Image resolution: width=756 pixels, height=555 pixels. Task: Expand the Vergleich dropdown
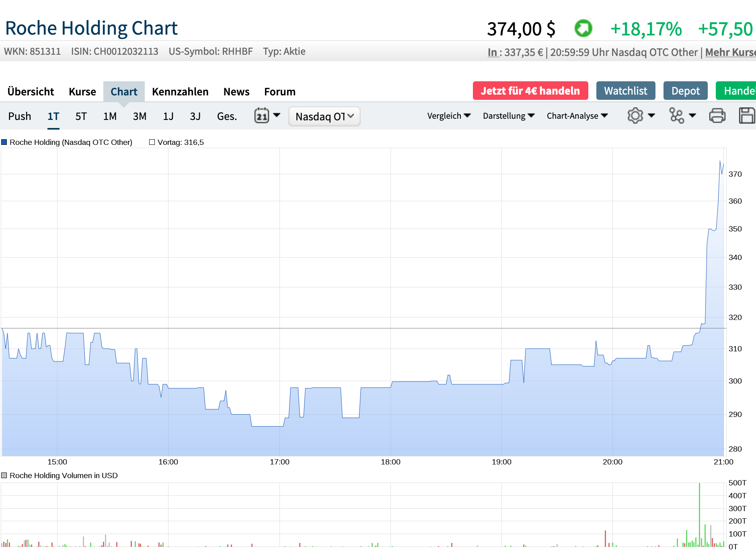pos(449,116)
